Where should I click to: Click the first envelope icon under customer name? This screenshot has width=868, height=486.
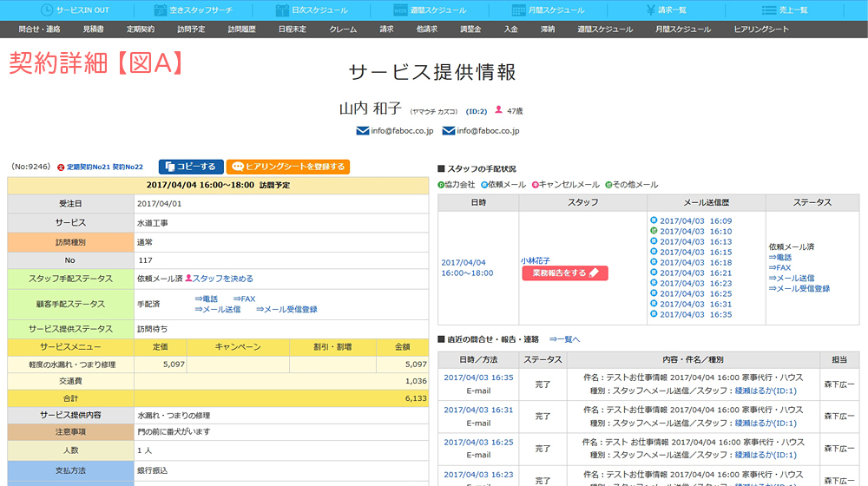tap(363, 131)
